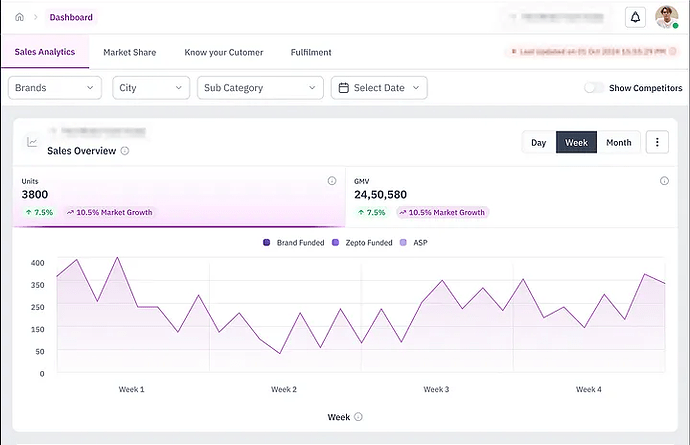The width and height of the screenshot is (690, 445).
Task: Switch to the Fulfilment tab
Action: click(x=311, y=52)
